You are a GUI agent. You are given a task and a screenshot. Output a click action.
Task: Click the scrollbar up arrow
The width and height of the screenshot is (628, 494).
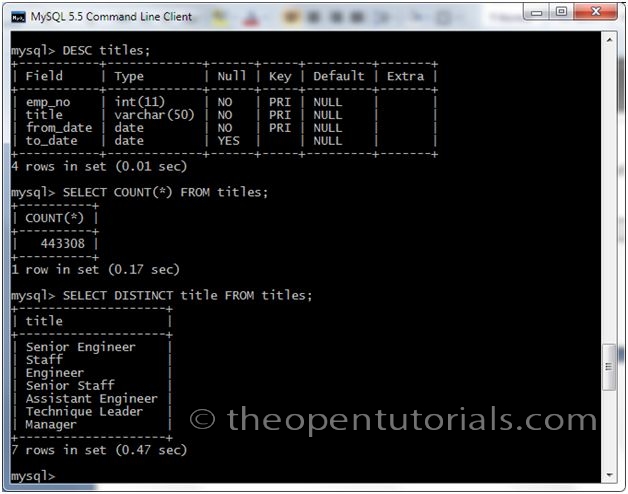coord(609,40)
